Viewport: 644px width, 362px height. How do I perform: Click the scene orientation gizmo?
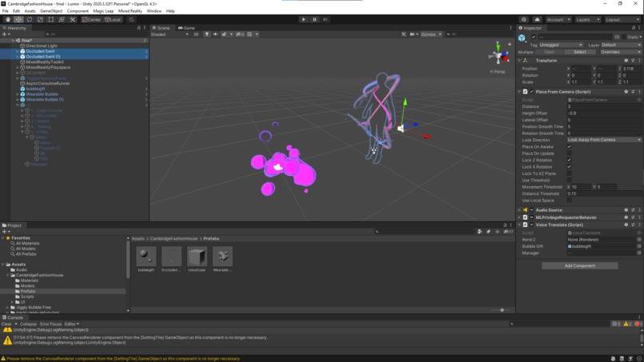pos(499,54)
